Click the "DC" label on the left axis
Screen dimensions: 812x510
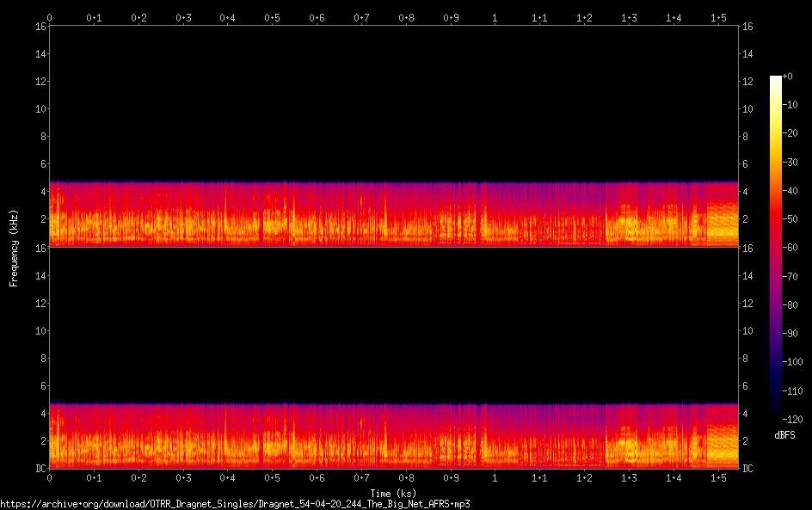tap(40, 469)
